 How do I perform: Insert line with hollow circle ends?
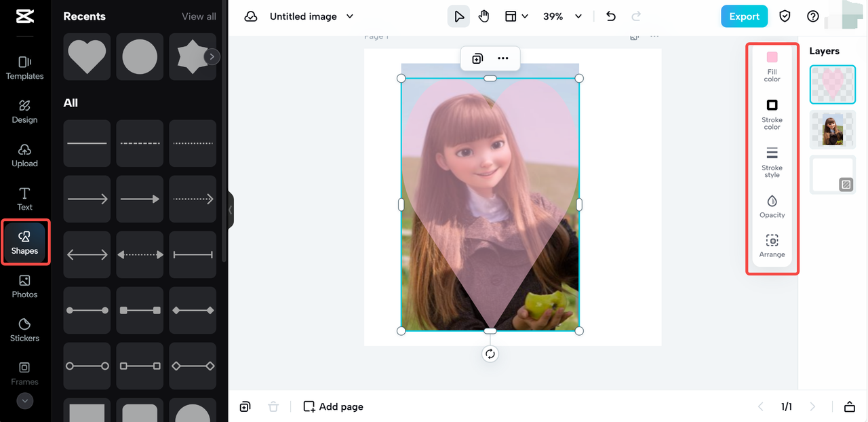click(x=87, y=366)
